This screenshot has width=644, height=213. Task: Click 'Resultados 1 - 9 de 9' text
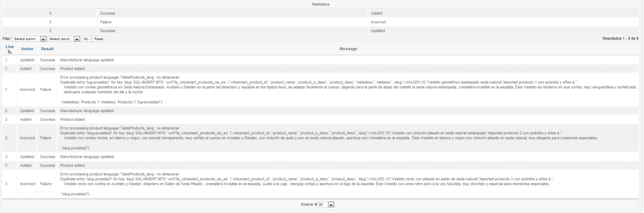(620, 38)
